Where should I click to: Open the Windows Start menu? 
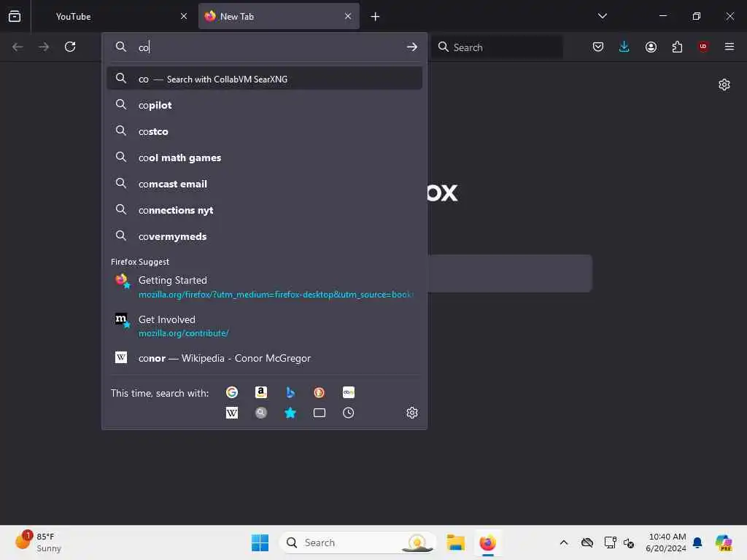pos(260,542)
